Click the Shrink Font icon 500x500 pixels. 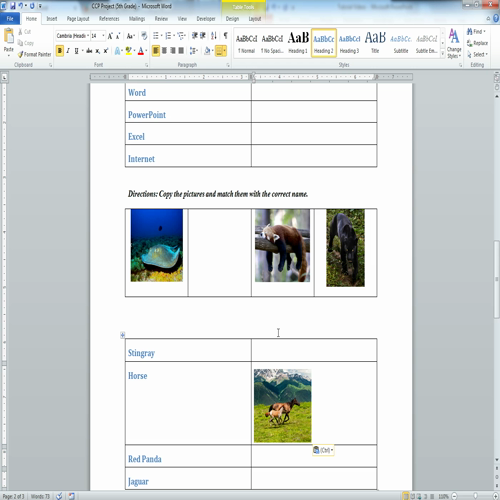coord(118,36)
